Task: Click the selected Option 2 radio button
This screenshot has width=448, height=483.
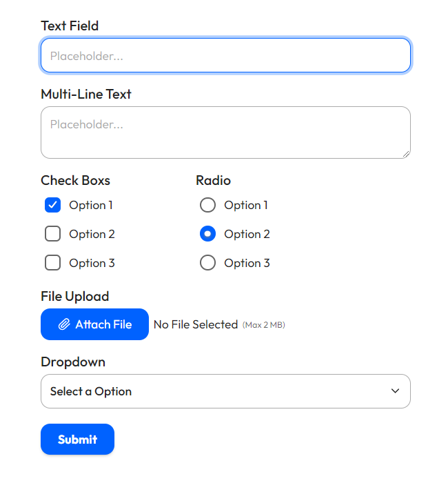Action: (x=207, y=234)
